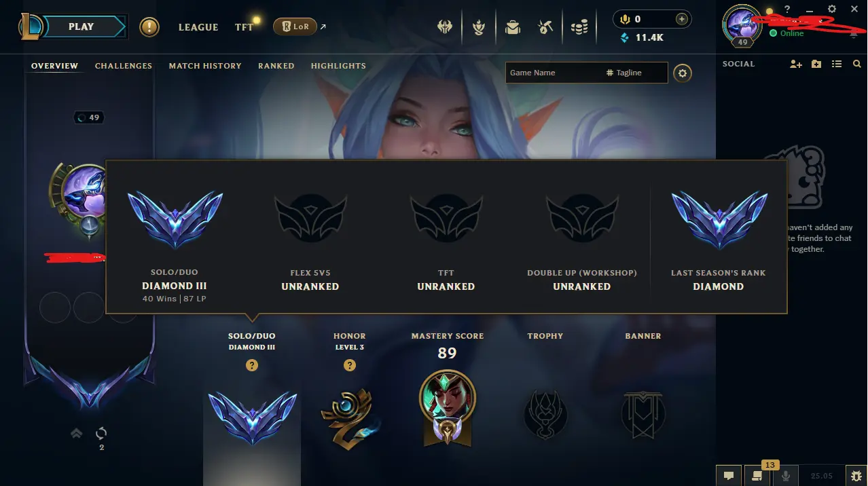
Task: Switch to the Match History tab
Action: point(205,66)
